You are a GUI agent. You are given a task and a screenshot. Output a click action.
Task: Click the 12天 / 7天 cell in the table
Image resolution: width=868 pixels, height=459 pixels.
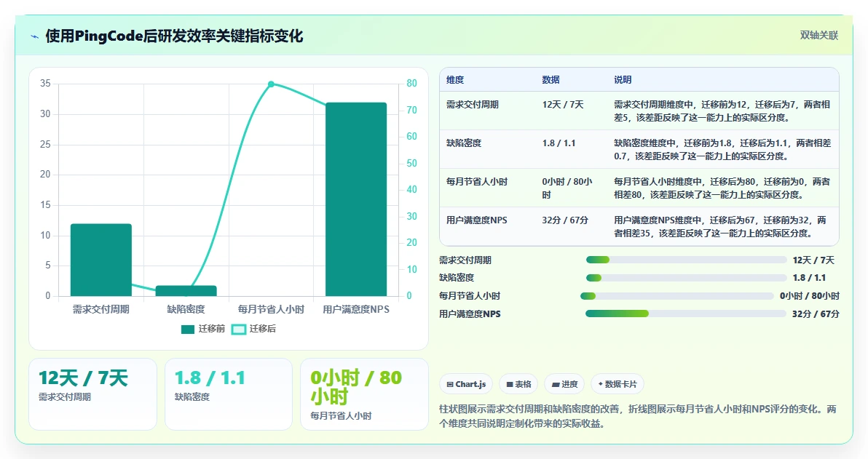click(x=563, y=105)
